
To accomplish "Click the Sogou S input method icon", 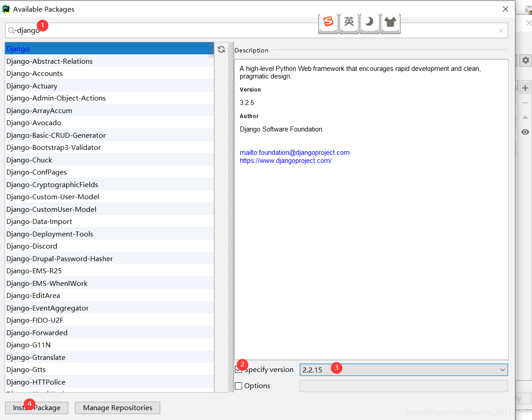I will (x=328, y=22).
